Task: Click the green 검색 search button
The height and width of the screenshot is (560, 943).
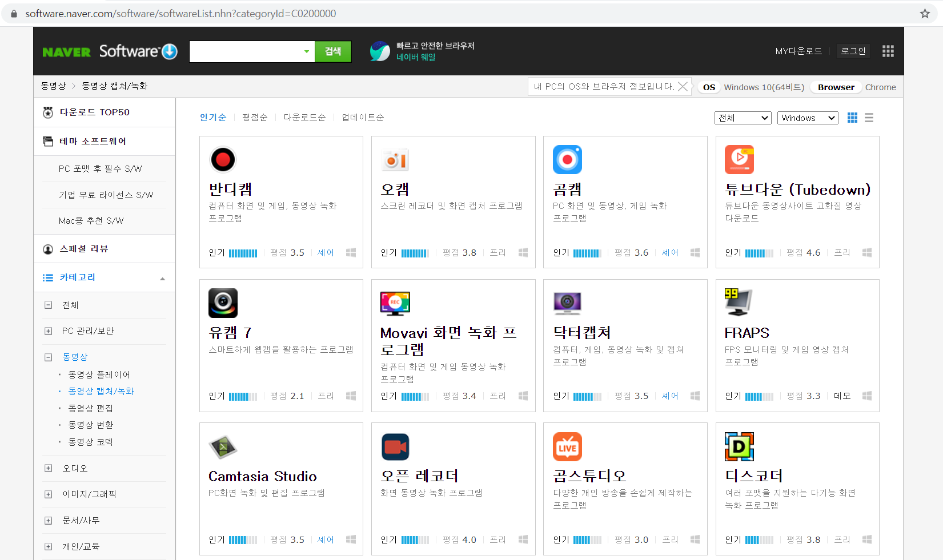Action: pos(333,51)
